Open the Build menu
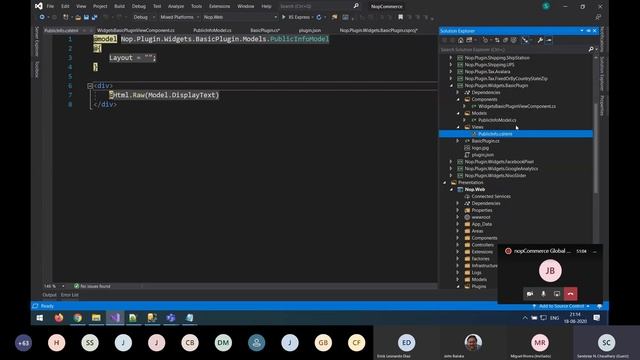 coord(120,6)
